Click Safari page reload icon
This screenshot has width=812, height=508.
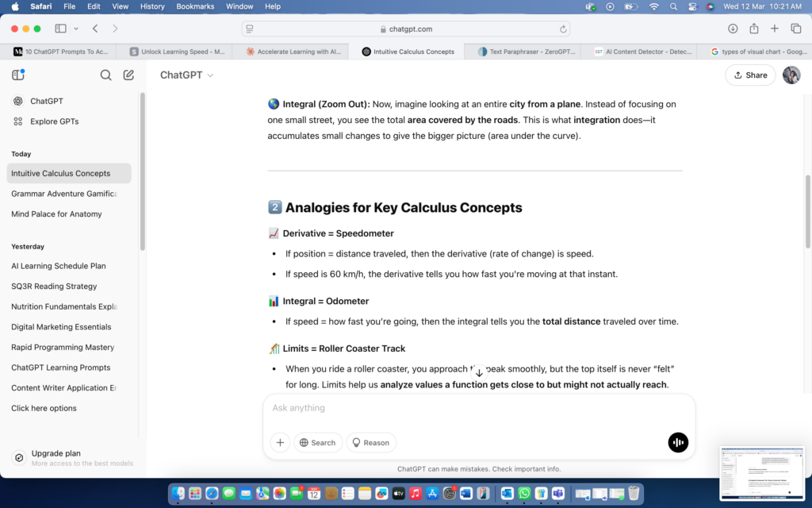click(x=563, y=29)
